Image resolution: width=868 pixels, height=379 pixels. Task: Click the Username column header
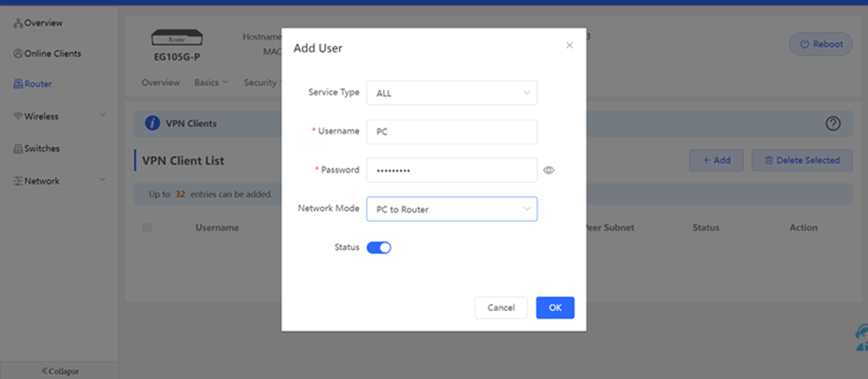point(217,228)
